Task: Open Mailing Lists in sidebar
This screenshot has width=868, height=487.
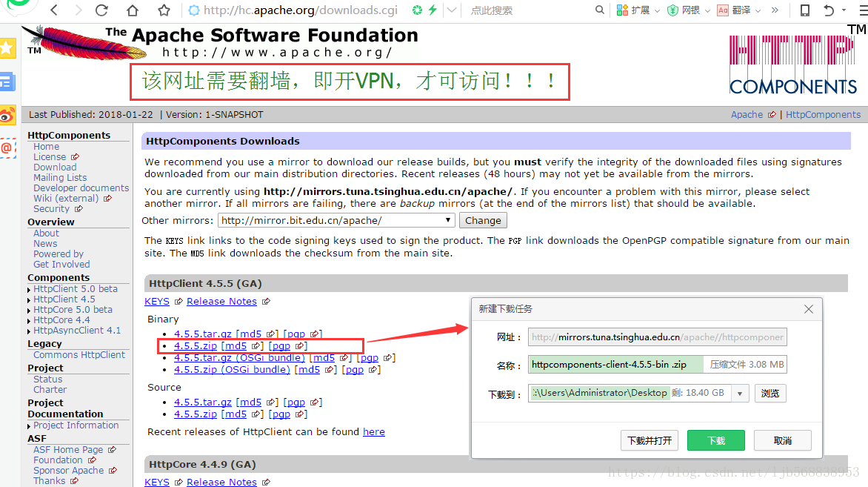Action: pyautogui.click(x=60, y=178)
